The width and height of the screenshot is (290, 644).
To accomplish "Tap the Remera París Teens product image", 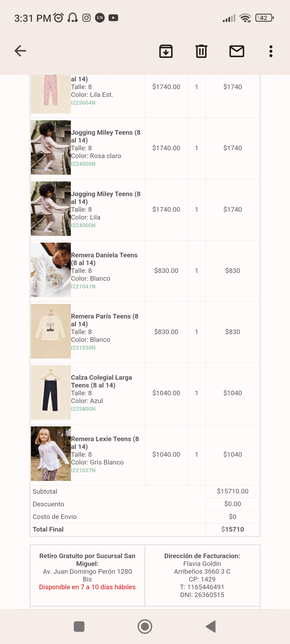I will [x=51, y=331].
